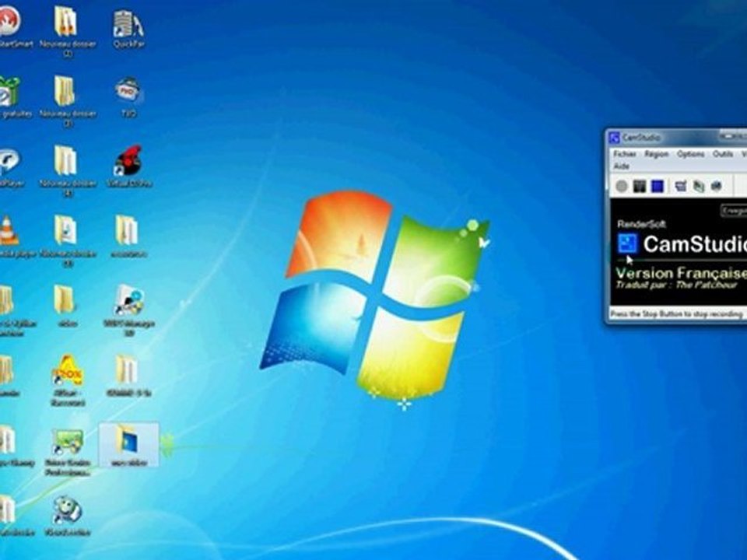Click the CamStudio title bar icon

(x=615, y=138)
